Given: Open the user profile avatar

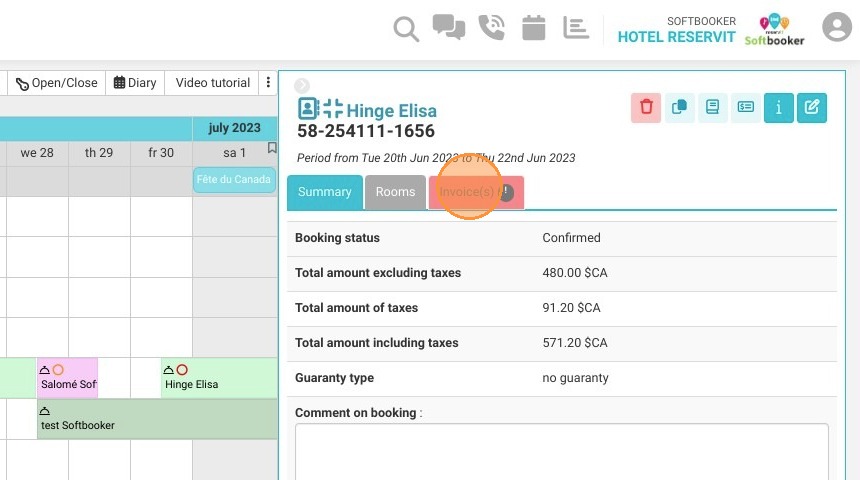Looking at the screenshot, I should pyautogui.click(x=837, y=27).
